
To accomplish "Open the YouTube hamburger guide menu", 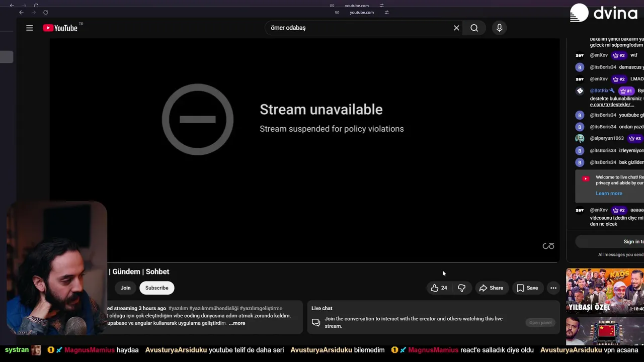I will tap(30, 28).
